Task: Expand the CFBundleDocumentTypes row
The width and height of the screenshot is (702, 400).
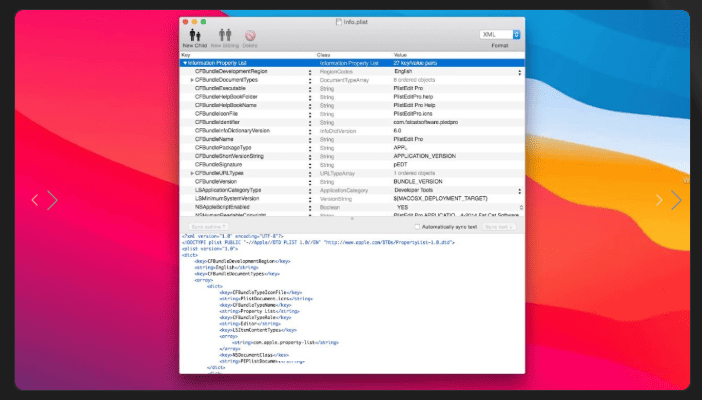Action: tap(192, 80)
